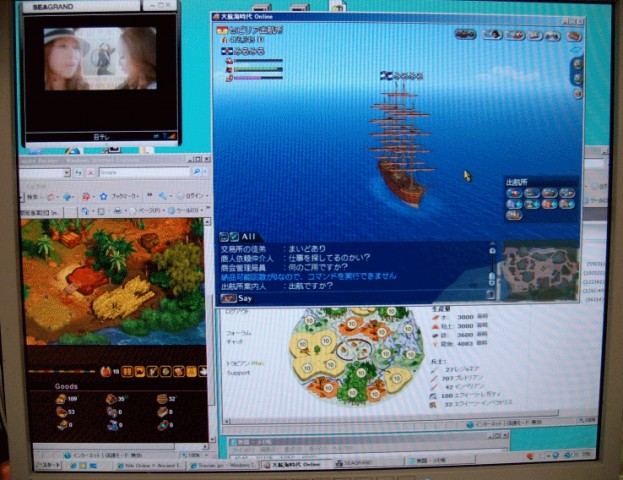
Task: Click the chat scroll lock icon at top
Action: coord(492,250)
